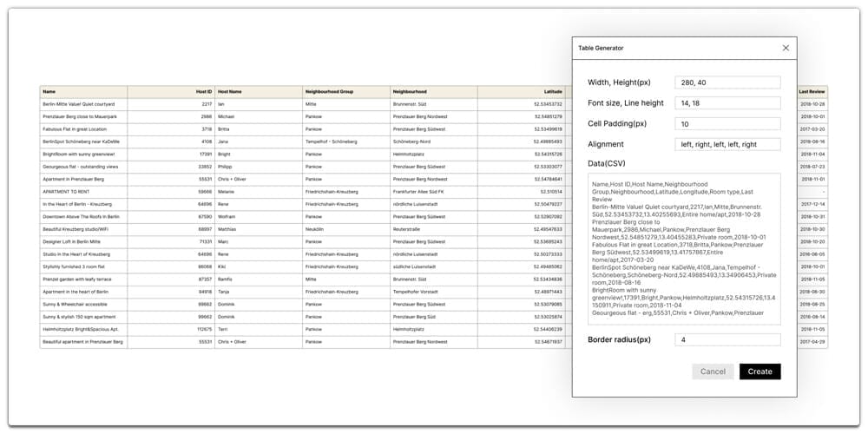Click the 'Neukölln' neighbourhood group cell
The image size is (868, 434).
click(346, 229)
